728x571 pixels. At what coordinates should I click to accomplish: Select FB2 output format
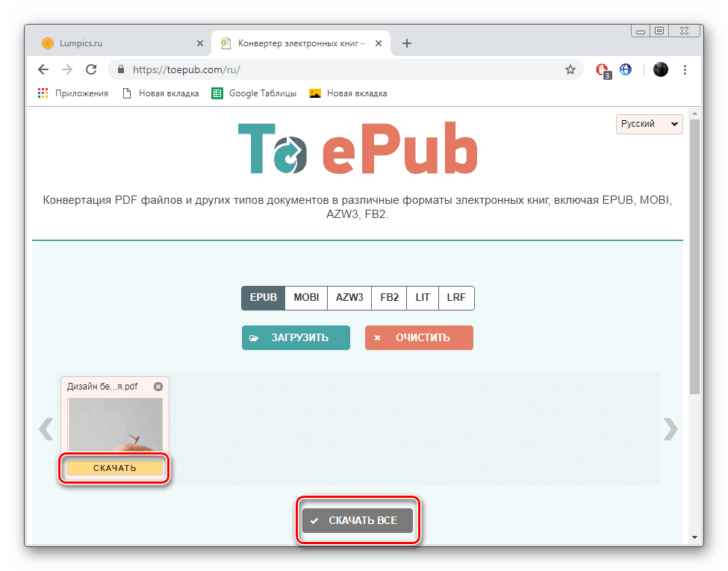coord(389,298)
